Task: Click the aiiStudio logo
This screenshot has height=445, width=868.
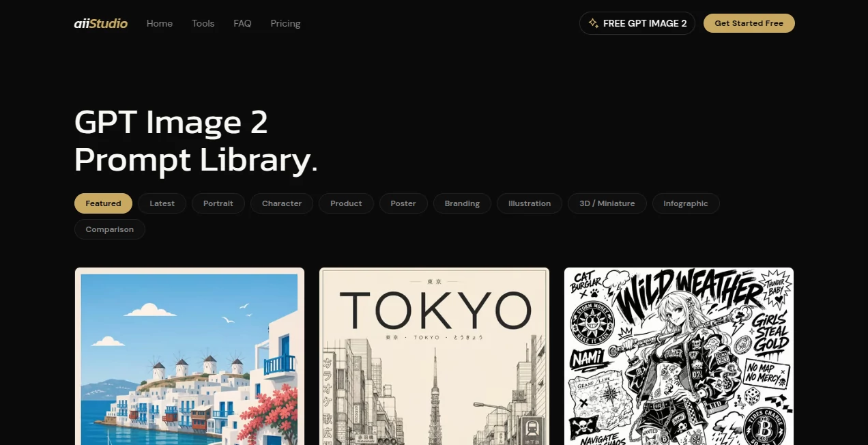Action: (100, 23)
